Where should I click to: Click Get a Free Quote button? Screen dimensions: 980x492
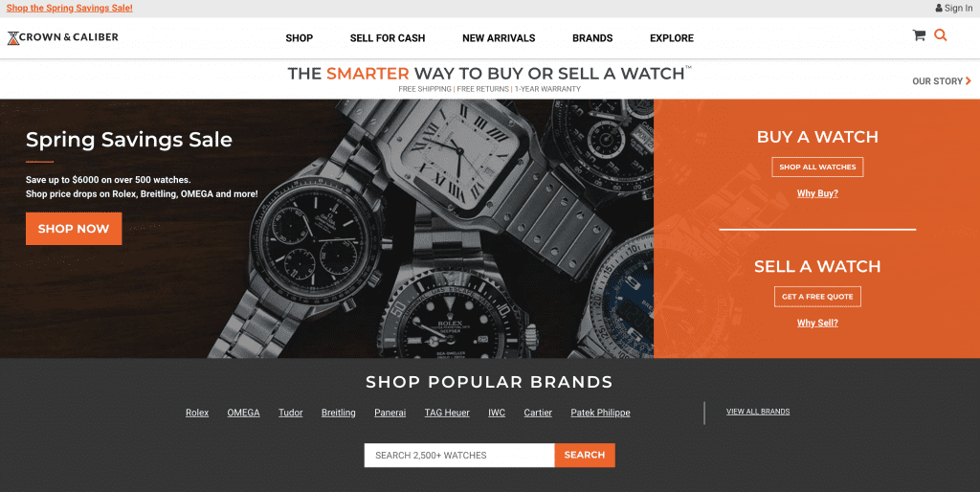coord(817,297)
